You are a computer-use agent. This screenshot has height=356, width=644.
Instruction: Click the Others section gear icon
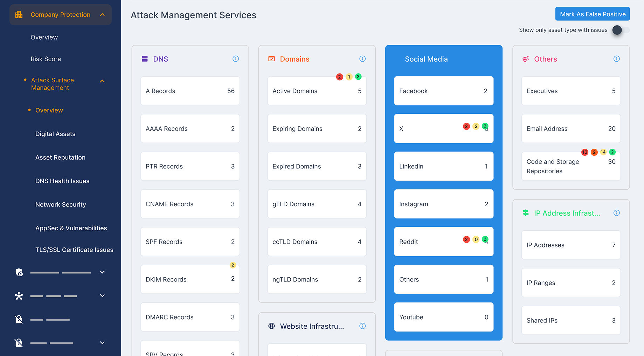click(526, 59)
